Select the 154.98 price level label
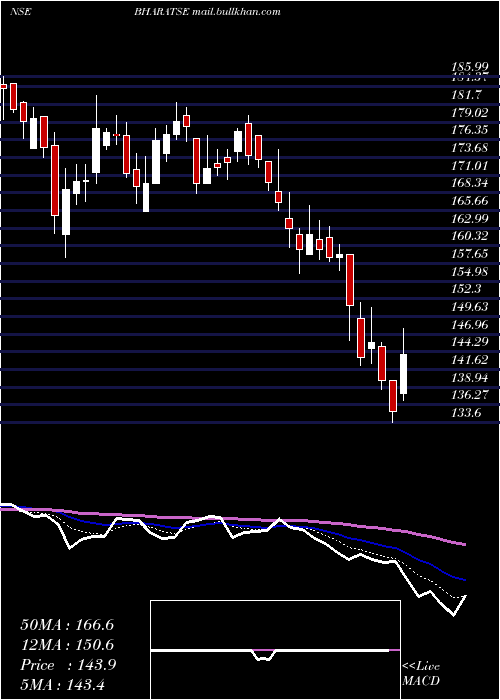Screen dimensions: 500x700 (x=470, y=271)
